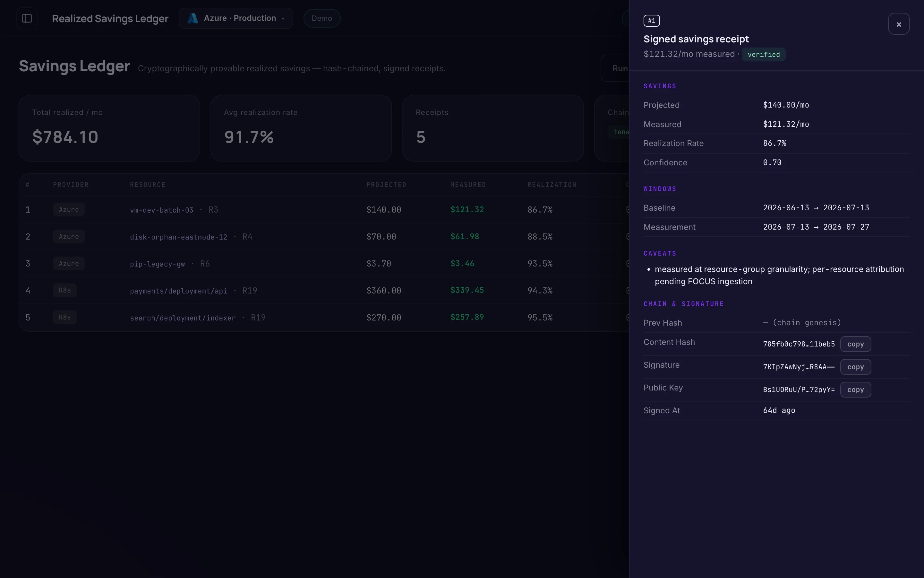This screenshot has height=578, width=924.
Task: Click the 785fb0c798…11beb5 content hash
Action: click(x=799, y=344)
